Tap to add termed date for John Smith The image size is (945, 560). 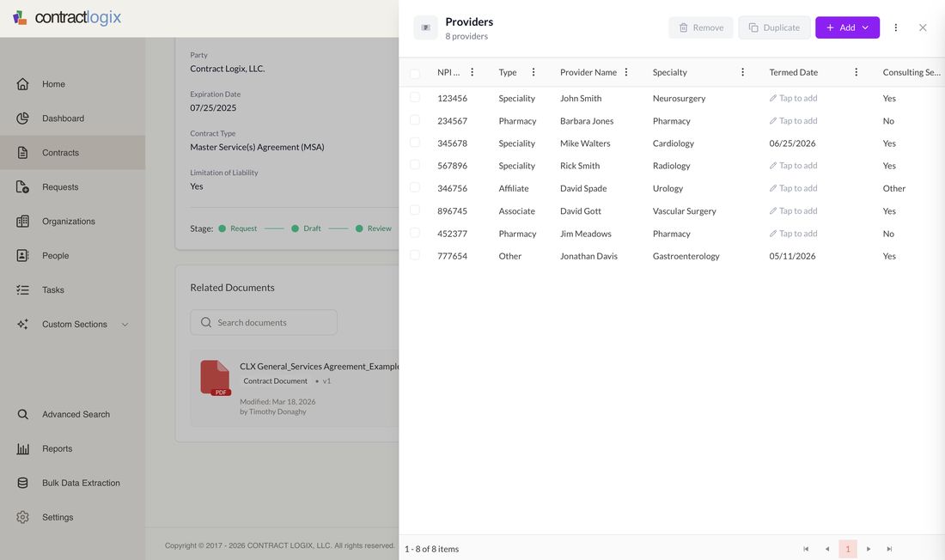click(793, 98)
